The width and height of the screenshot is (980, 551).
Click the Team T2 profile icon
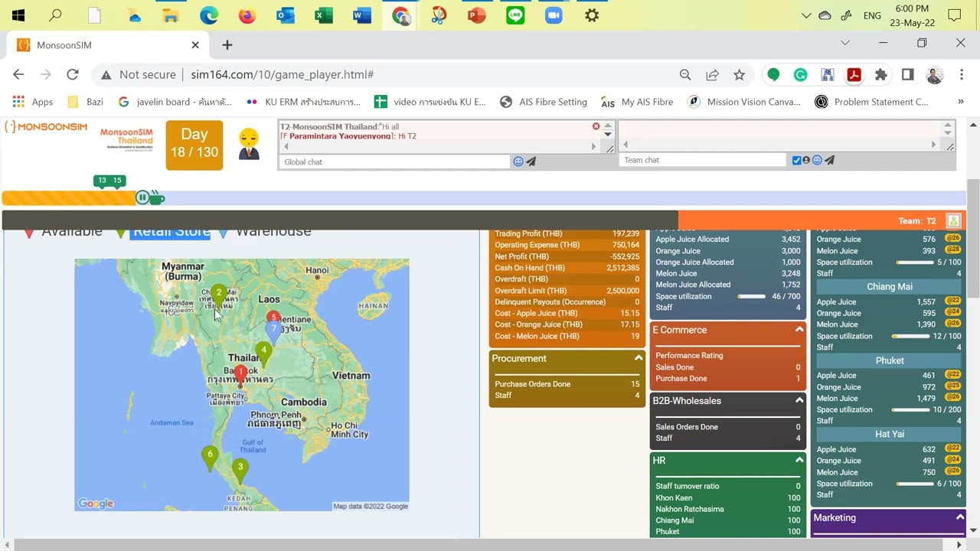953,220
